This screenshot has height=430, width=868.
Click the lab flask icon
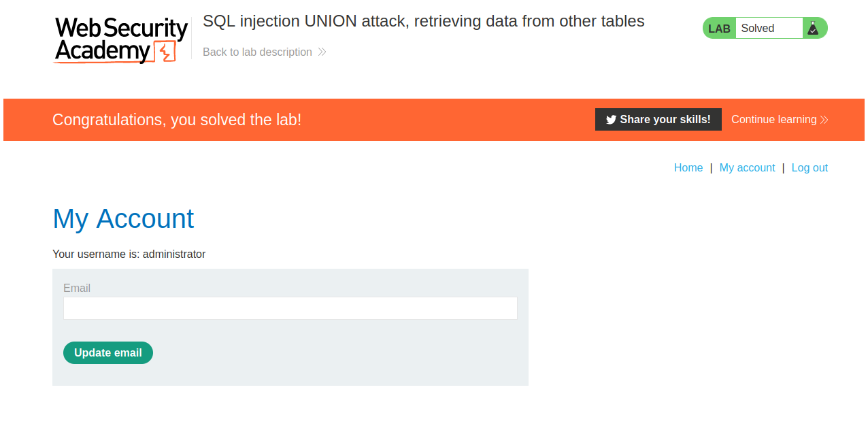click(812, 28)
